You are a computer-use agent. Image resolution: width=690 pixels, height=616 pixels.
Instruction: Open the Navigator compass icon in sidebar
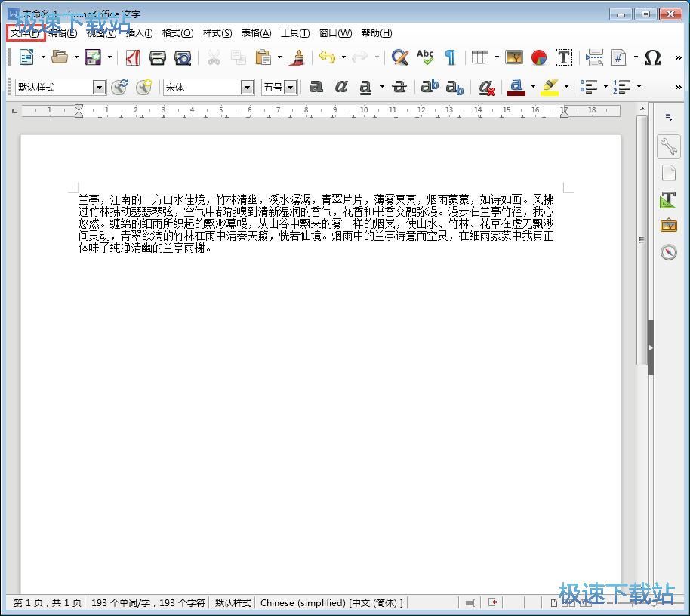pos(668,252)
